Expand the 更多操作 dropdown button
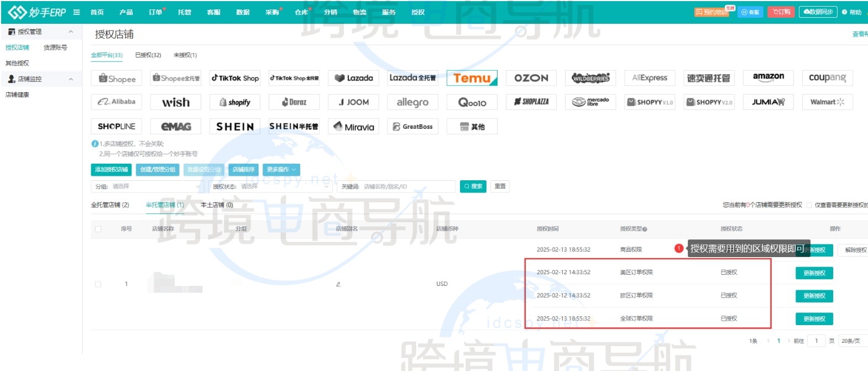This screenshot has width=868, height=371. pos(281,170)
